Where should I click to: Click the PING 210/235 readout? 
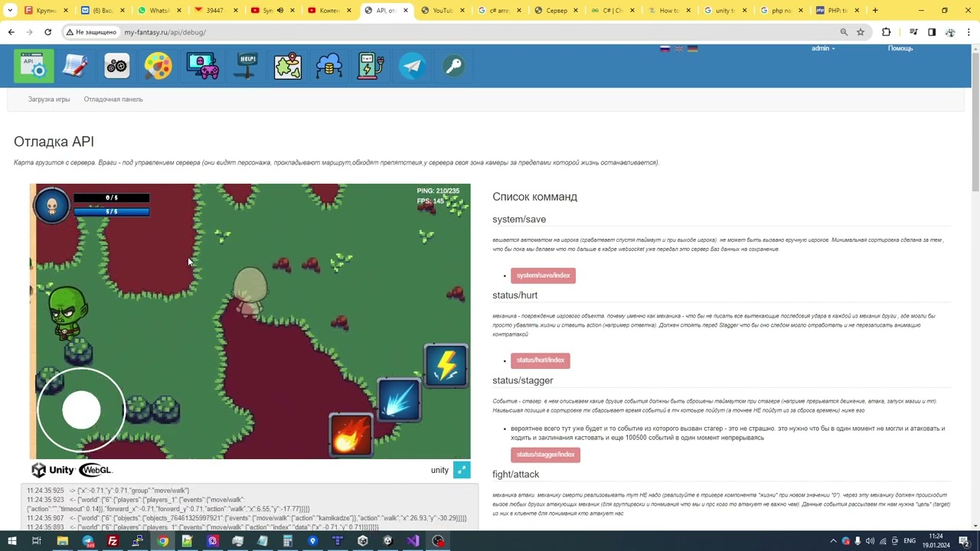pos(438,191)
